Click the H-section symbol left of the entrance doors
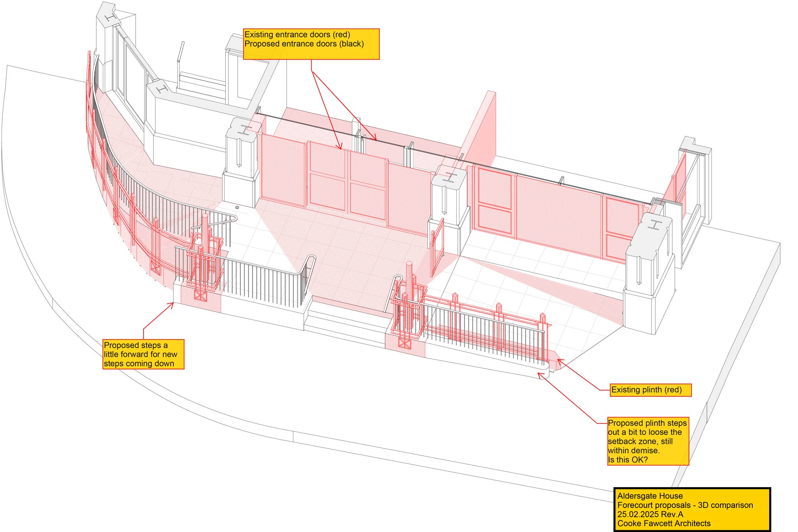 [245, 130]
